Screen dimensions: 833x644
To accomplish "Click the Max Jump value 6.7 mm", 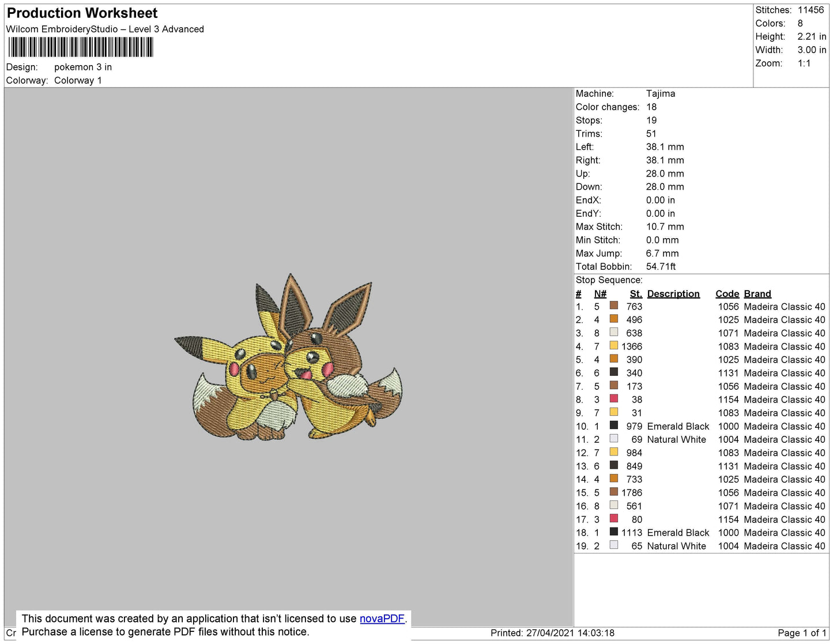I will [x=662, y=253].
